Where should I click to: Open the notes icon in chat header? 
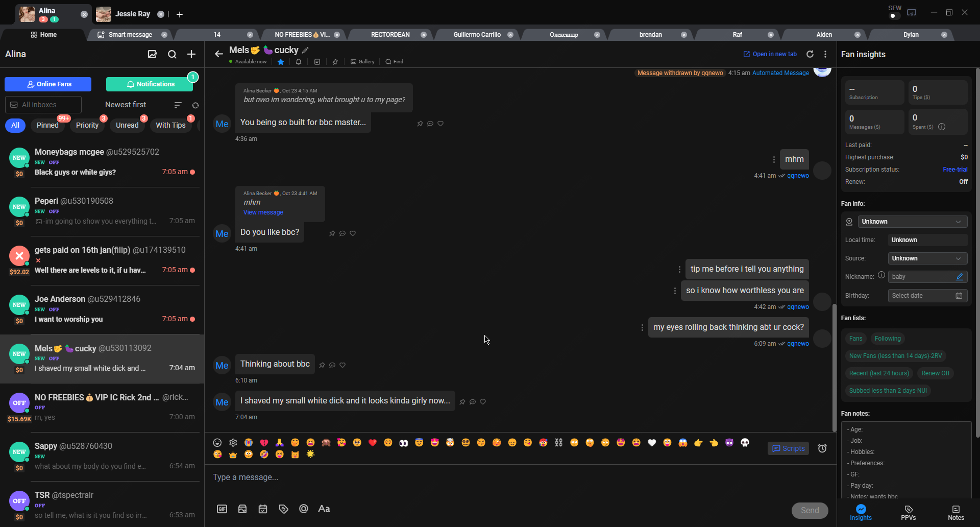coord(317,62)
